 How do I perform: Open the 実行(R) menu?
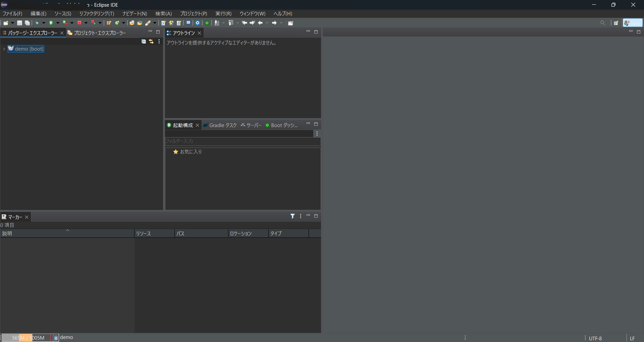coord(223,14)
